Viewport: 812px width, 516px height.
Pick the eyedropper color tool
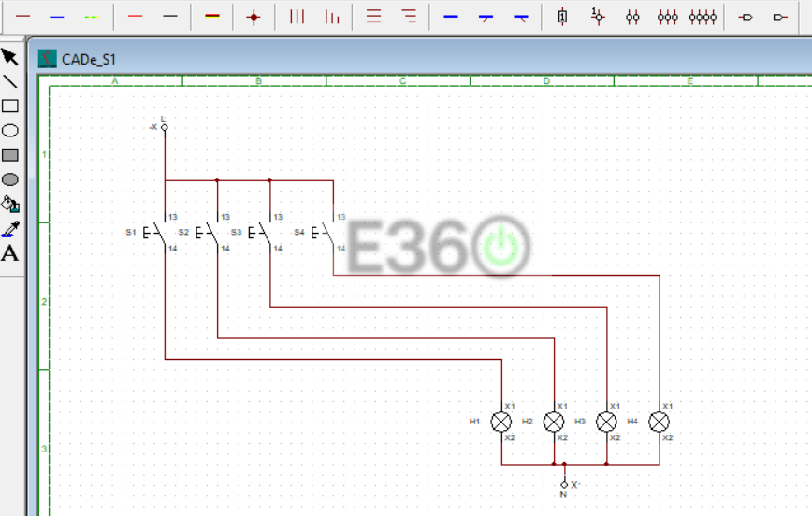(10, 229)
